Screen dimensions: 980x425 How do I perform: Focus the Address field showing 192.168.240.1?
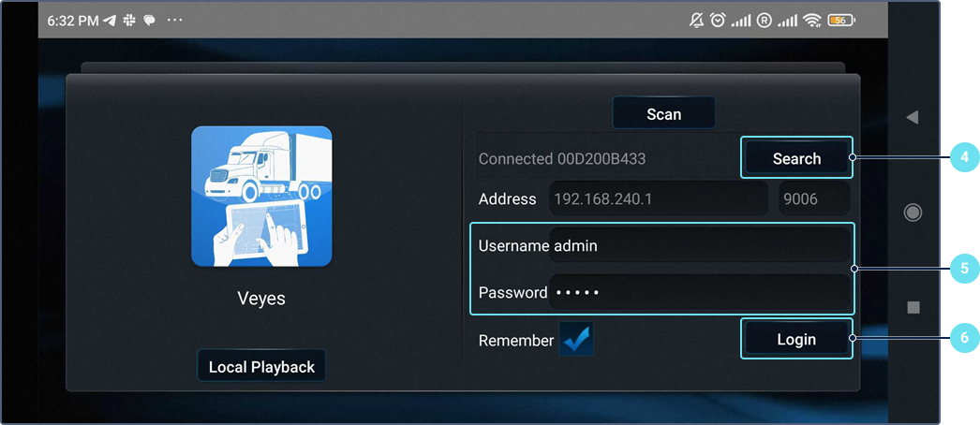[658, 199]
